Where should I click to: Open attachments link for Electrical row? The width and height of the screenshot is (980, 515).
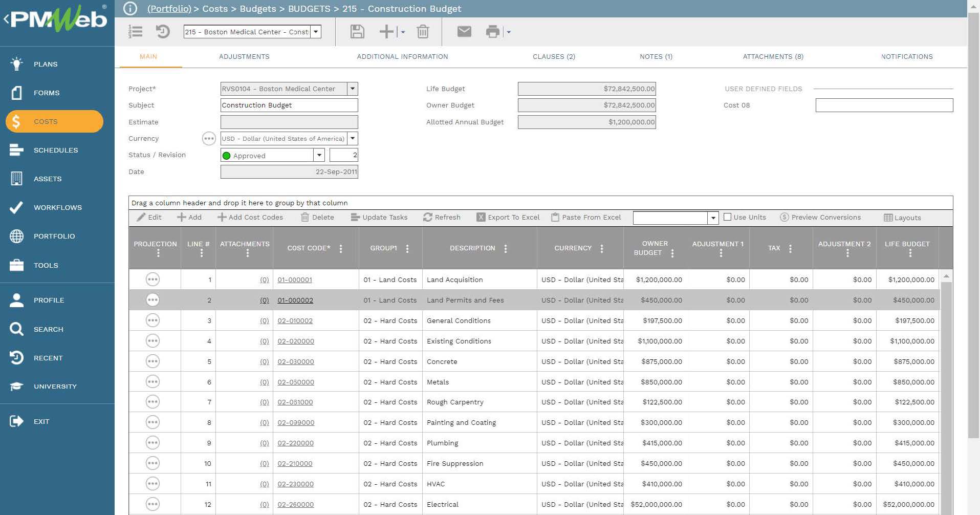point(264,504)
